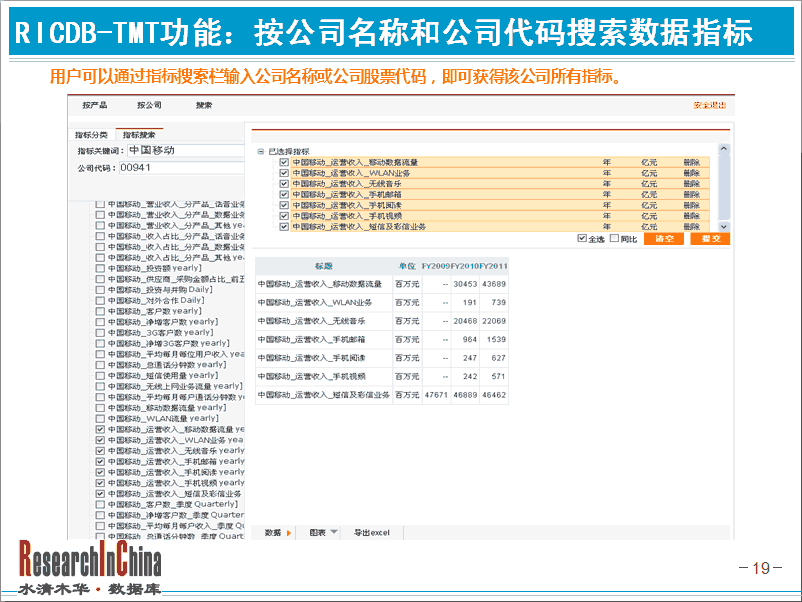The image size is (802, 602).
Task: Click the orange 清空 button
Action: [x=664, y=239]
